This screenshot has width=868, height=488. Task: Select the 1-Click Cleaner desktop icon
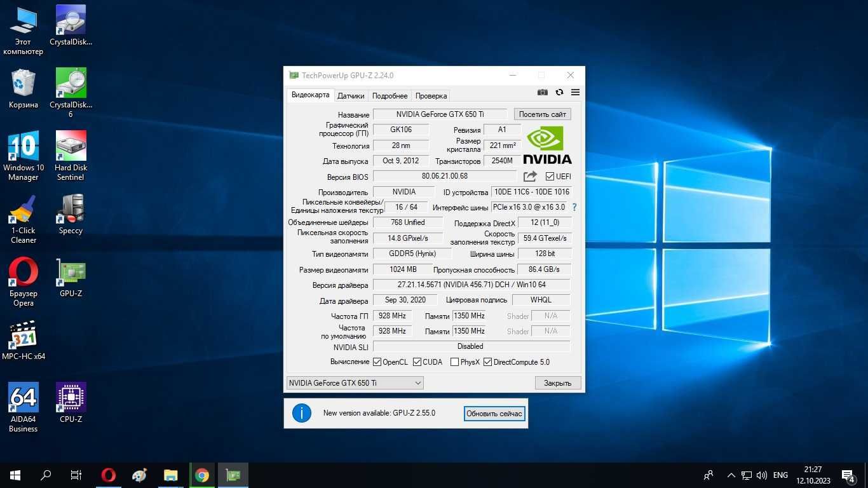pyautogui.click(x=24, y=219)
